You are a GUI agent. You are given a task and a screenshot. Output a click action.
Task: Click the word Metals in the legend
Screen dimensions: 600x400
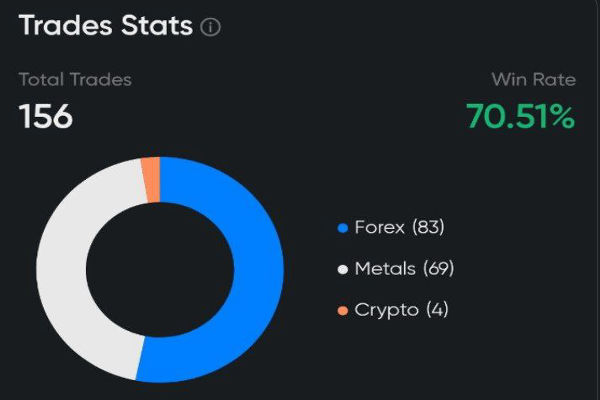(385, 268)
